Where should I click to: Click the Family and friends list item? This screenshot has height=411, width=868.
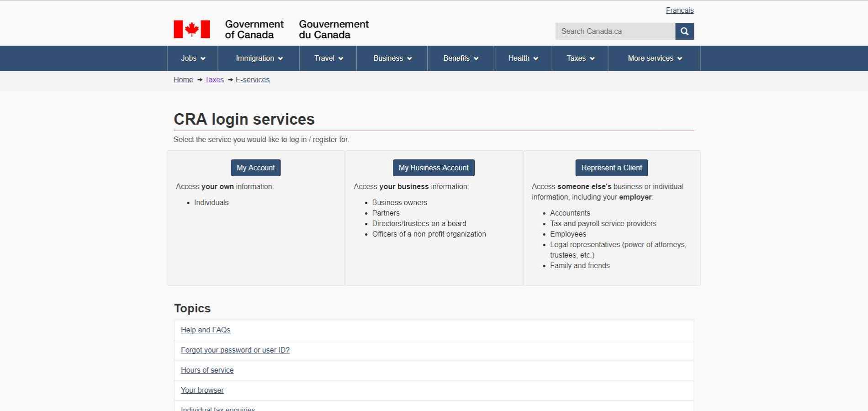click(x=580, y=265)
